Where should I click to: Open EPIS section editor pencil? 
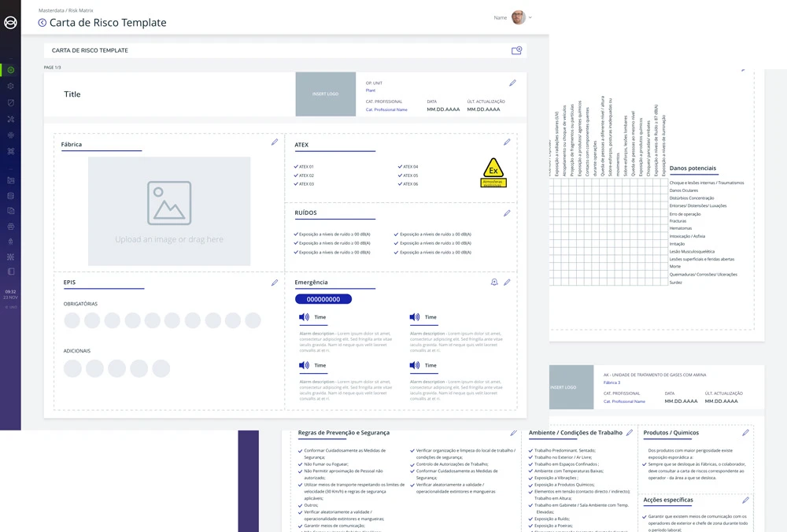click(275, 283)
